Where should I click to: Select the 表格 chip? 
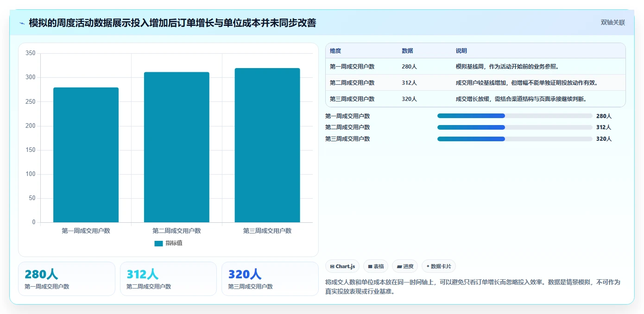tap(376, 266)
